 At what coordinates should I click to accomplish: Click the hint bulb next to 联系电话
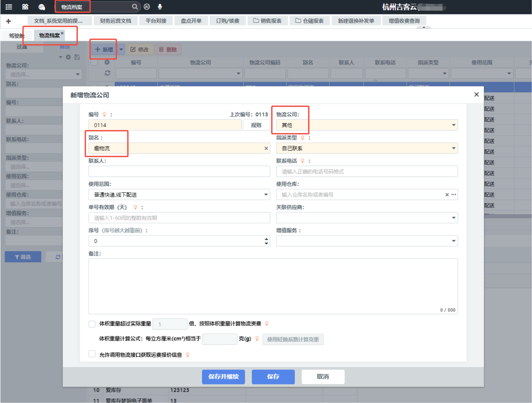click(x=302, y=161)
